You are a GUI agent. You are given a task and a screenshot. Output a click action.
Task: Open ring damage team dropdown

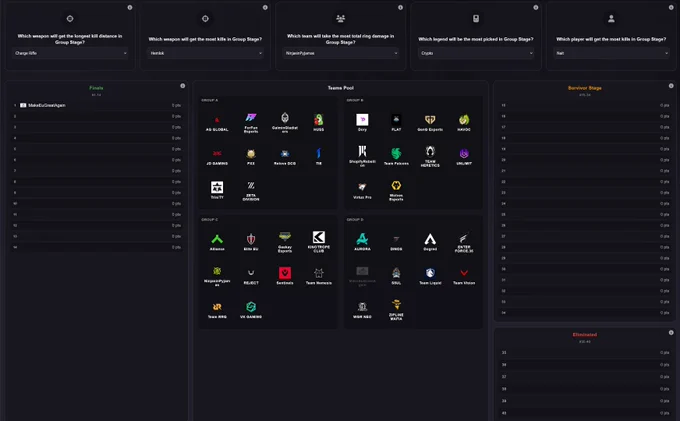click(340, 53)
